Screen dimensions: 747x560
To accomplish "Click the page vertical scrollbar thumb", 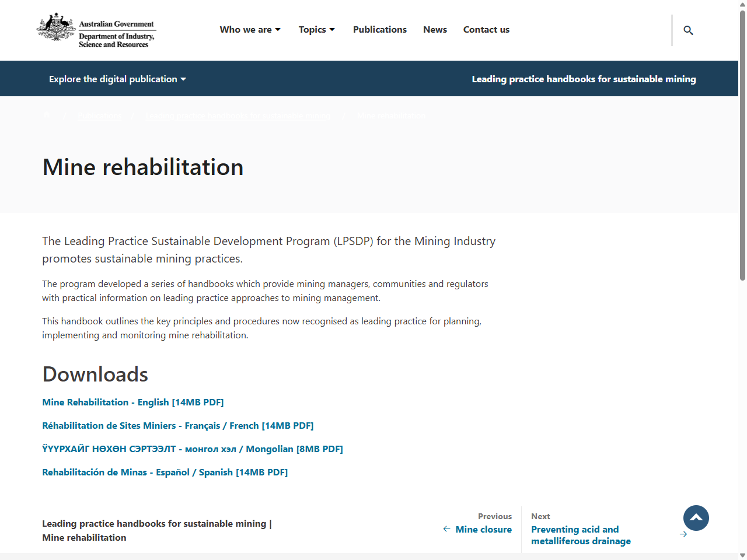I will point(742,145).
